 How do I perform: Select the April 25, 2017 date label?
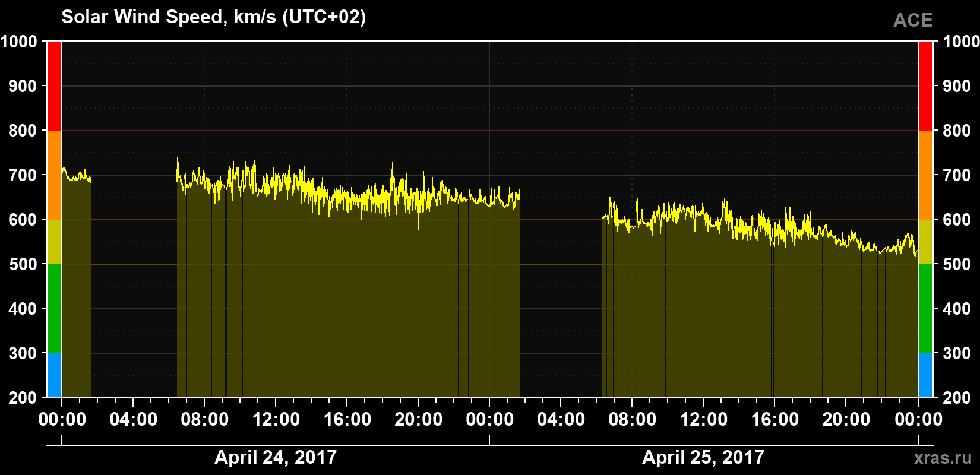703,457
